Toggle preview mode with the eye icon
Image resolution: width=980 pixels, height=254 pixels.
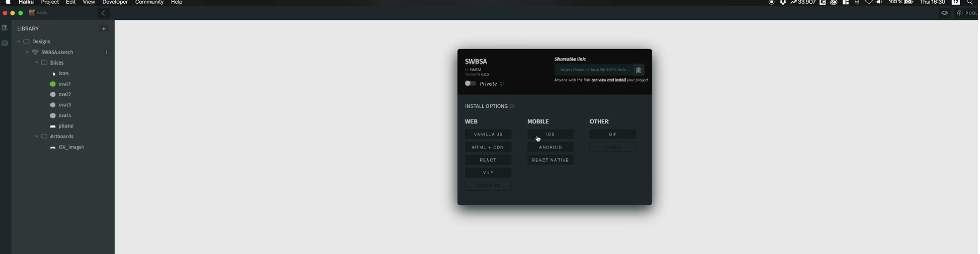[944, 13]
